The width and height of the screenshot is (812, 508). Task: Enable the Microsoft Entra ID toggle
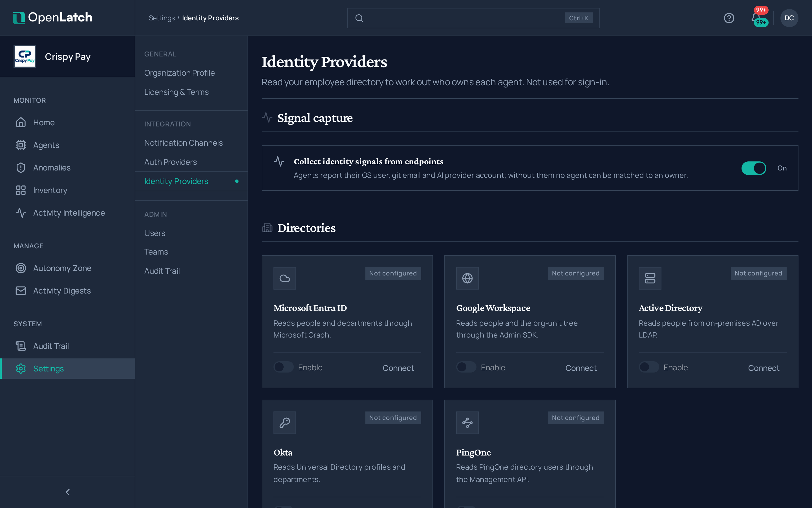(x=284, y=367)
